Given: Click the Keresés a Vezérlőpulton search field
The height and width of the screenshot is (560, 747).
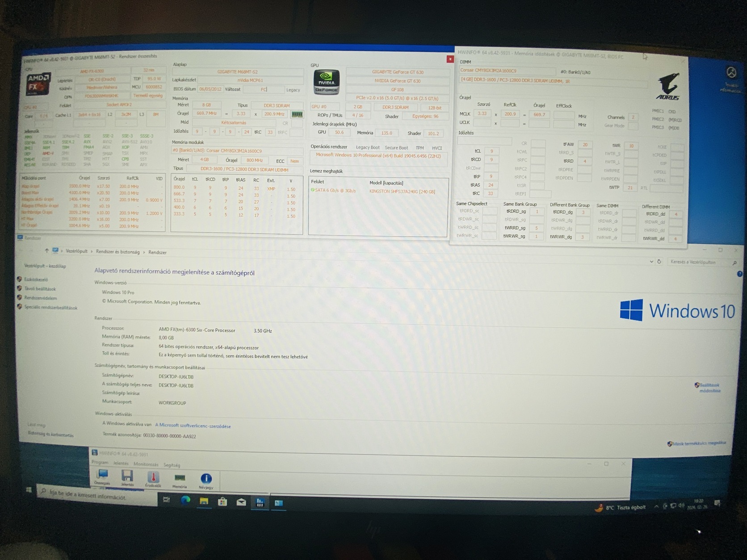Looking at the screenshot, I should (698, 262).
